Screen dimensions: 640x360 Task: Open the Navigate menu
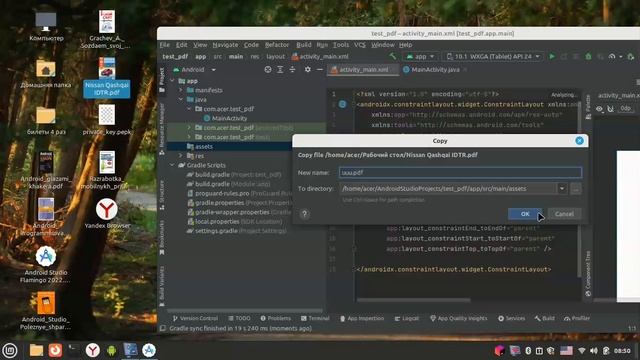coord(225,45)
